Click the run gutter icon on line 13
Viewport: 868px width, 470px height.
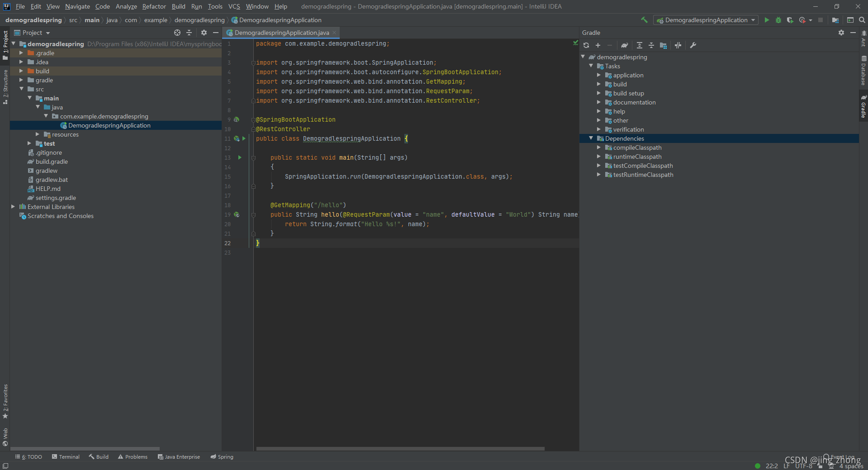(x=240, y=157)
